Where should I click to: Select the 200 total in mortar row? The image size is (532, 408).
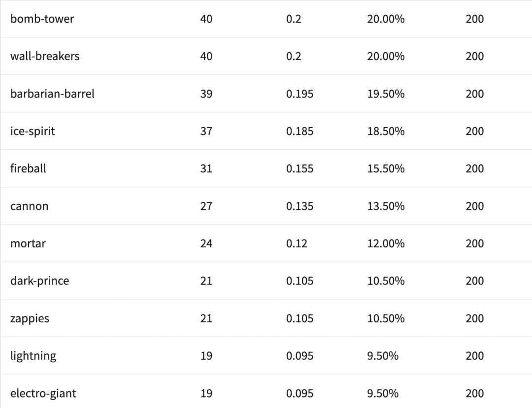(x=475, y=243)
